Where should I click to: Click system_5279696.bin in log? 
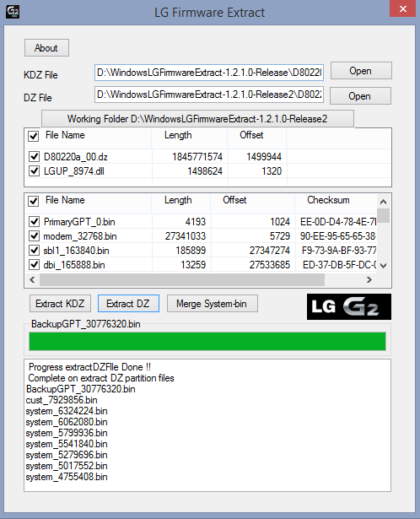[67, 455]
